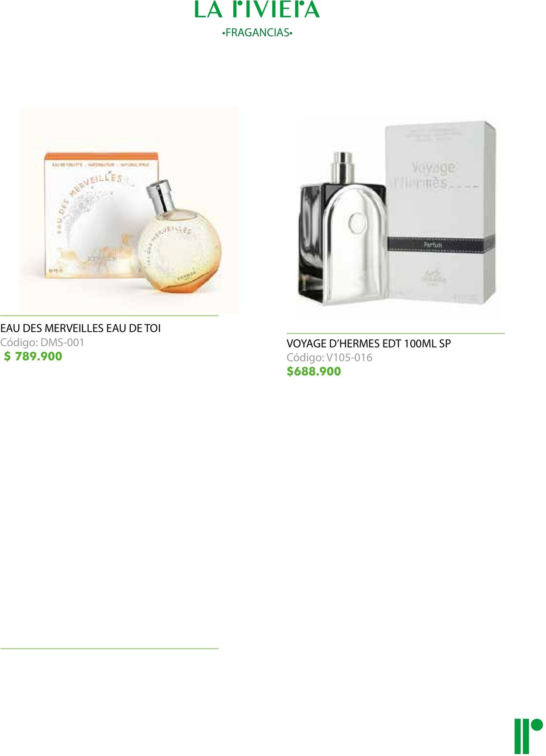Viewport: 546px width, 756px height.
Task: Open the EAU DES MERVEILLES EAU DE TOI title
Action: pos(80,328)
